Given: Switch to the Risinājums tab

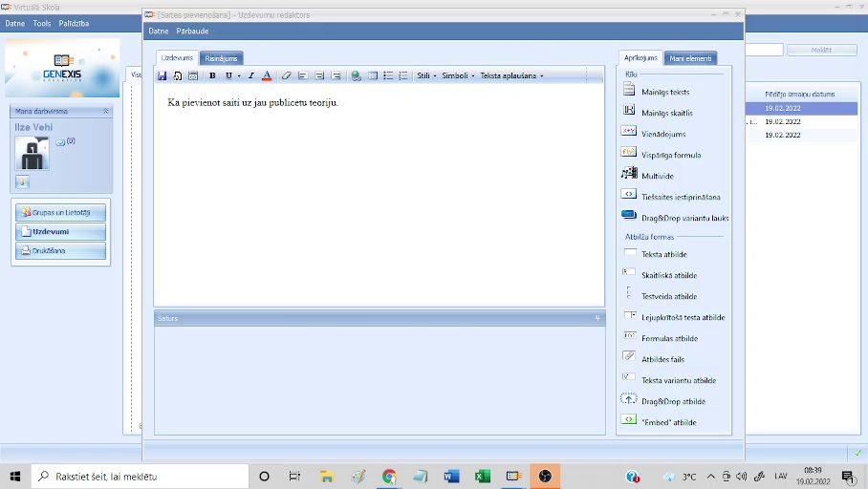Looking at the screenshot, I should 221,58.
